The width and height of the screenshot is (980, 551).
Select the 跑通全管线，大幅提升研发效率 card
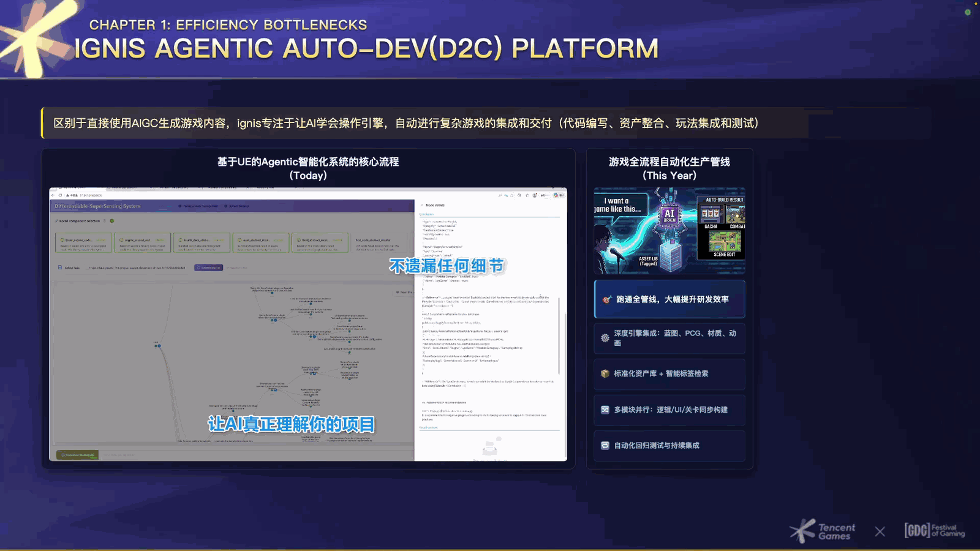tap(669, 299)
